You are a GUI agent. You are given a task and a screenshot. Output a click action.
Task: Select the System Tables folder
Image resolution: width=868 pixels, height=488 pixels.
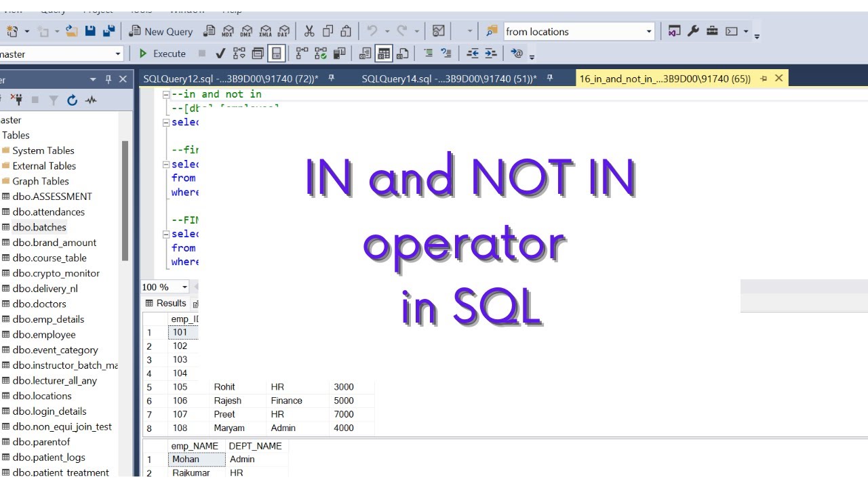coord(43,150)
